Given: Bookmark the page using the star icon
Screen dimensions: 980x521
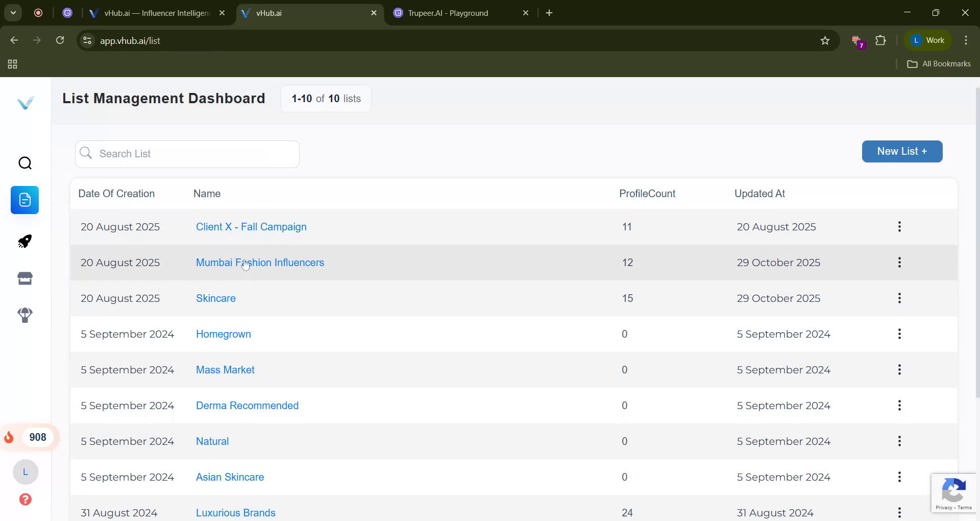Looking at the screenshot, I should [x=825, y=40].
